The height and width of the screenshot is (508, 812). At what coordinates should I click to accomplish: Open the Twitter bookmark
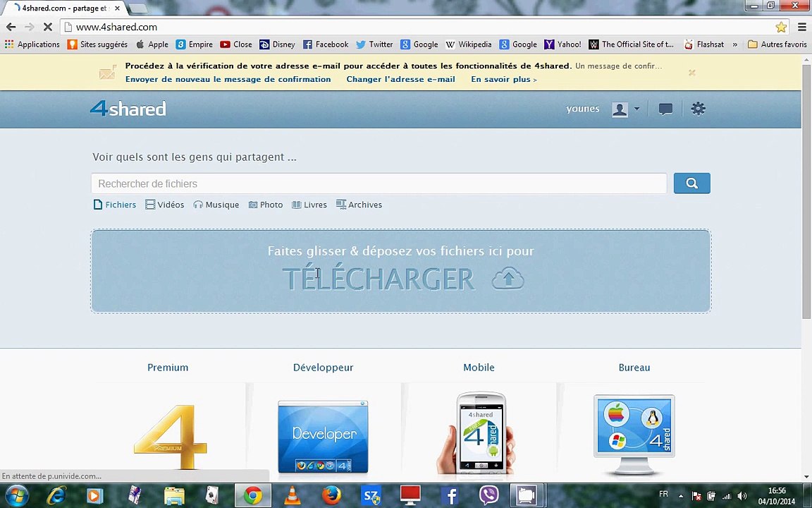point(374,44)
